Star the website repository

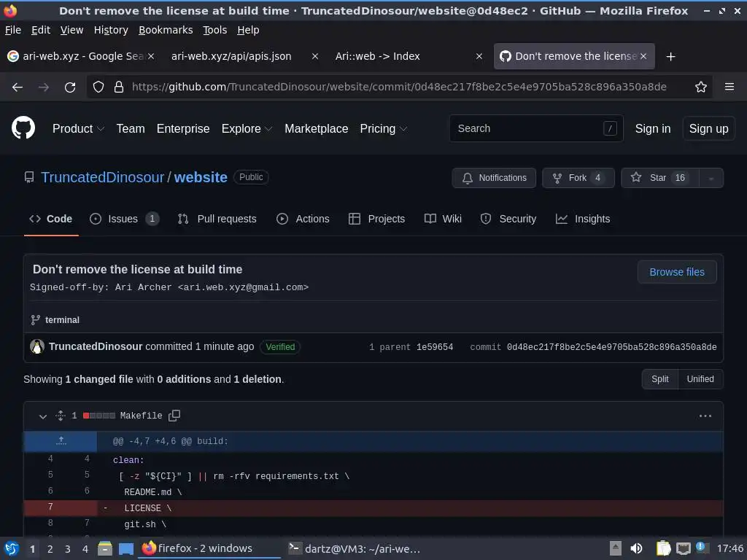coord(659,178)
